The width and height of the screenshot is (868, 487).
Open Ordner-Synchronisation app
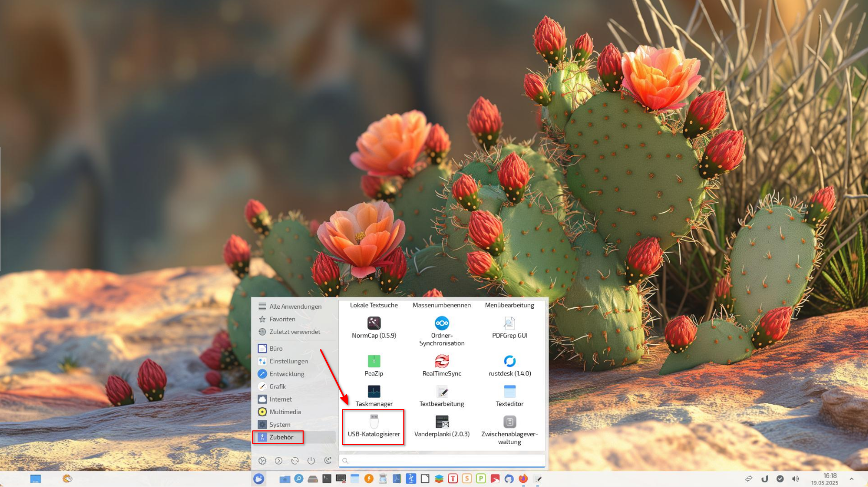442,331
